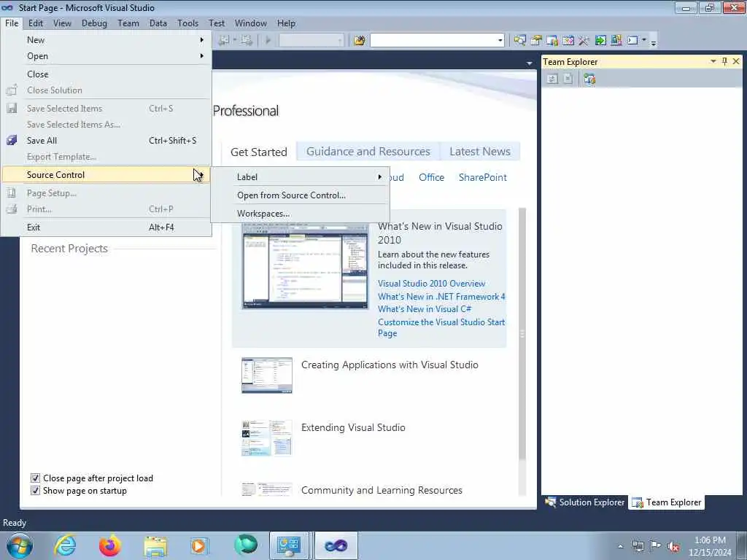The height and width of the screenshot is (560, 747).
Task: Open Extension Manager from the toolbar icon
Action: point(616,41)
